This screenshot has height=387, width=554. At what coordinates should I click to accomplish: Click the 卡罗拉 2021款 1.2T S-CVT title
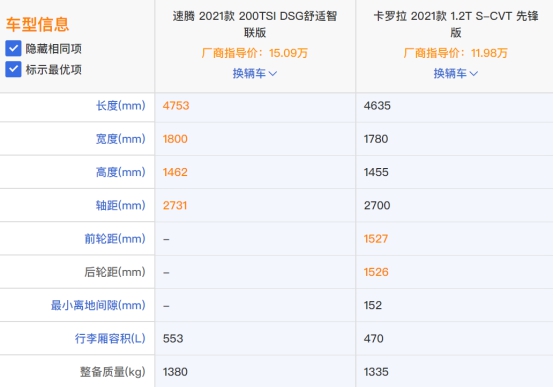(455, 24)
